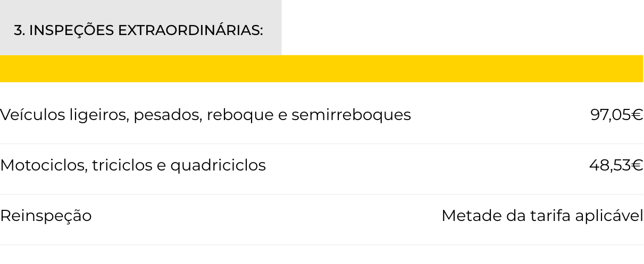Click the word Motociclos

(43, 166)
